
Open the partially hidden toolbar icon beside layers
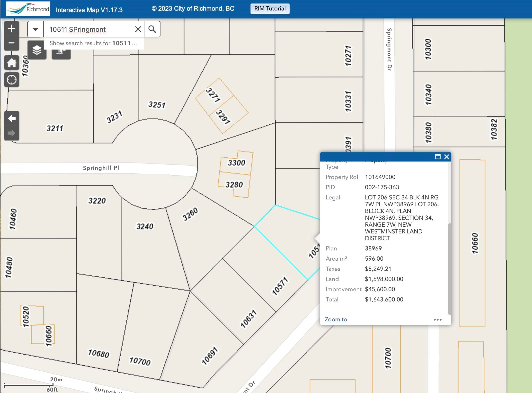[61, 54]
